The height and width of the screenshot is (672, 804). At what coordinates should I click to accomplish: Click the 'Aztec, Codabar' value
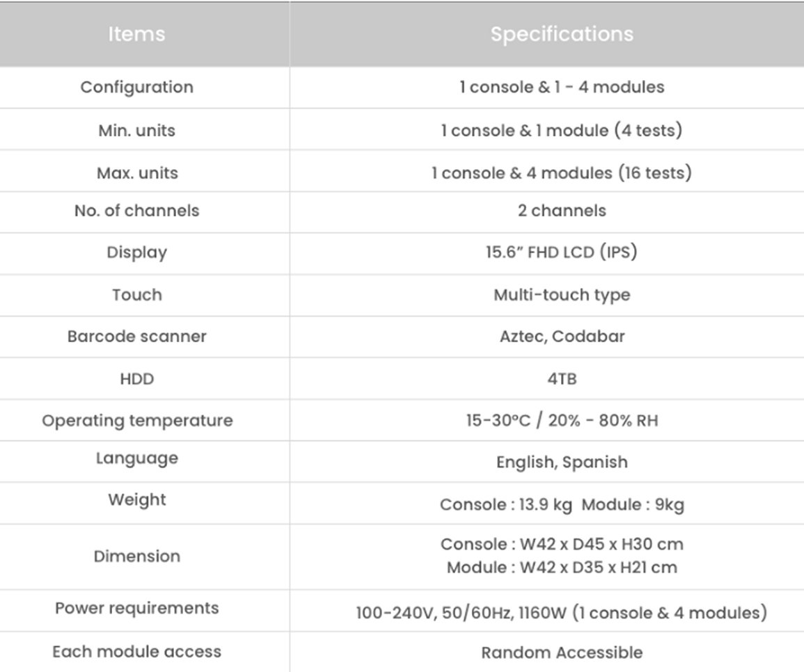point(562,337)
